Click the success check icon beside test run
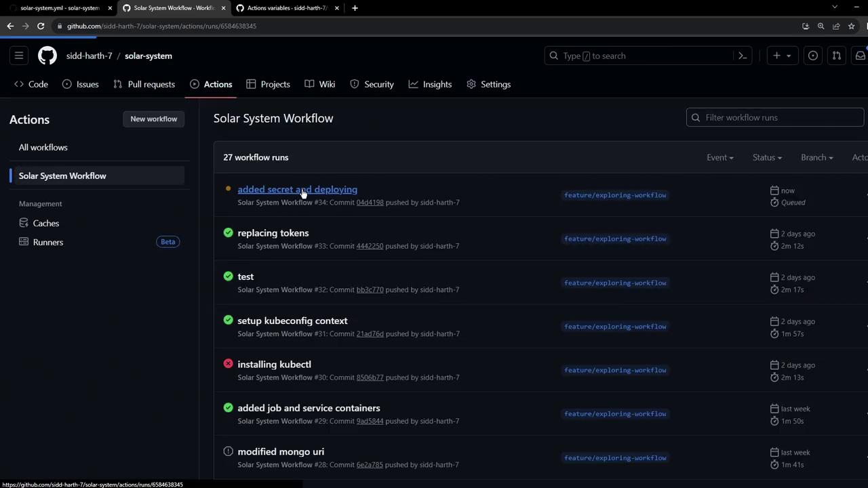Image resolution: width=868 pixels, height=488 pixels. click(x=228, y=277)
